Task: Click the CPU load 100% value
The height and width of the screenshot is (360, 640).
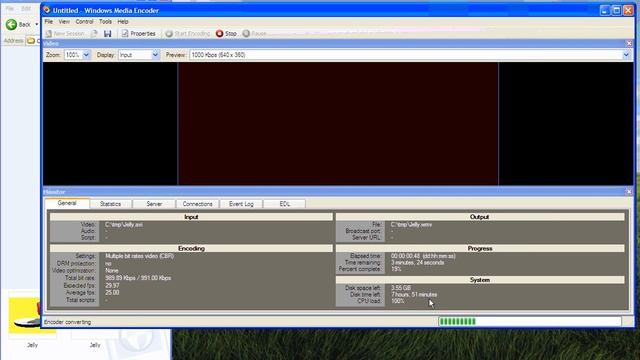Action: click(398, 301)
